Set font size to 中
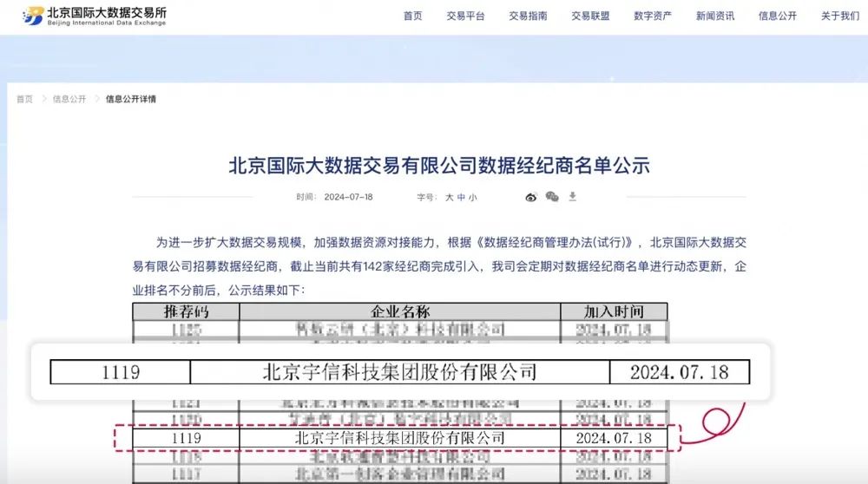The width and height of the screenshot is (868, 484). pos(461,198)
